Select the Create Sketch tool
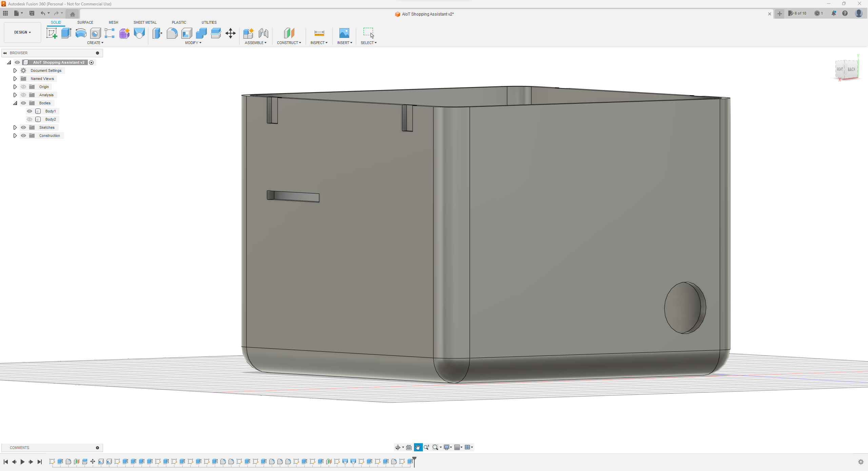 point(52,33)
